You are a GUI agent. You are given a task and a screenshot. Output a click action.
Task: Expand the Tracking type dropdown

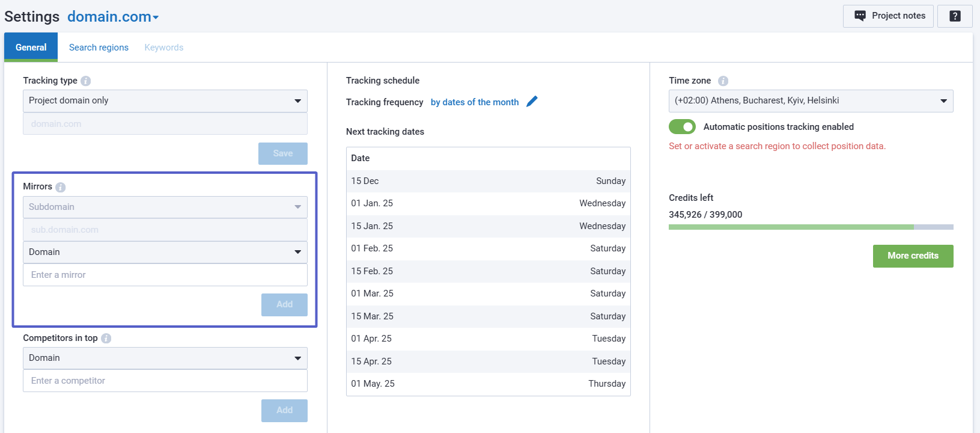pyautogui.click(x=165, y=101)
